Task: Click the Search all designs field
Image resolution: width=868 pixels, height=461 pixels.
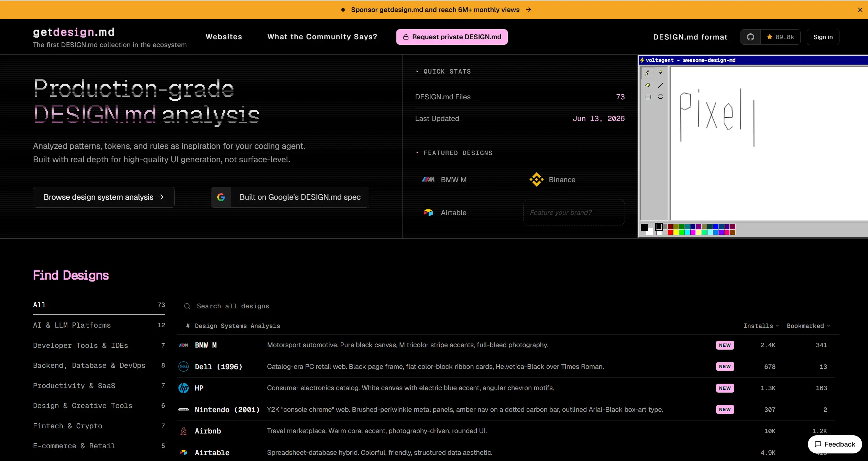Action: click(x=508, y=306)
